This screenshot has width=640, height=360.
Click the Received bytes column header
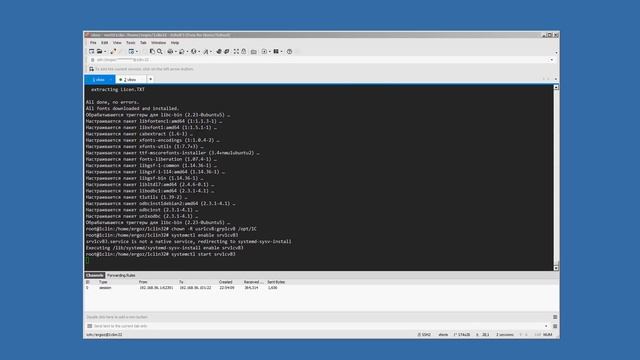[x=253, y=282]
